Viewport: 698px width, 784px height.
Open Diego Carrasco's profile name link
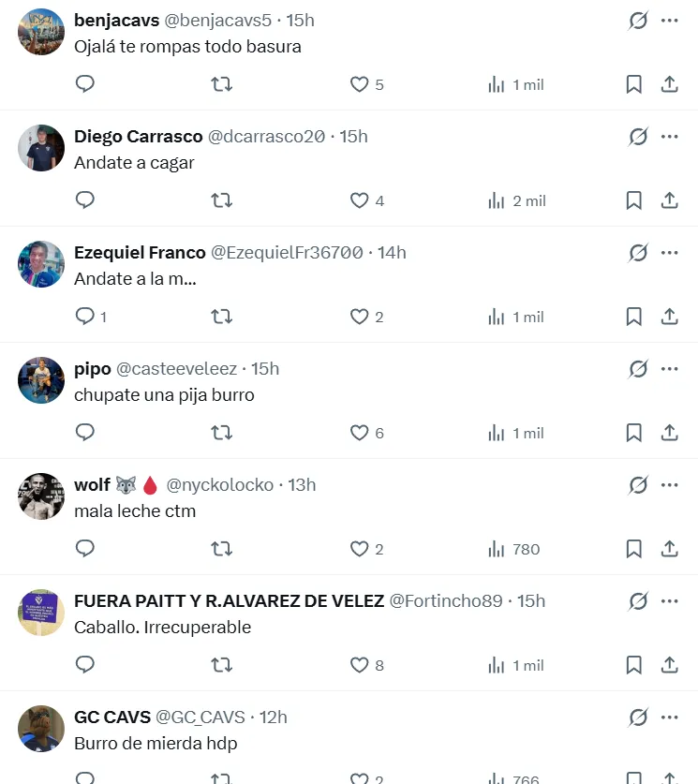[138, 137]
